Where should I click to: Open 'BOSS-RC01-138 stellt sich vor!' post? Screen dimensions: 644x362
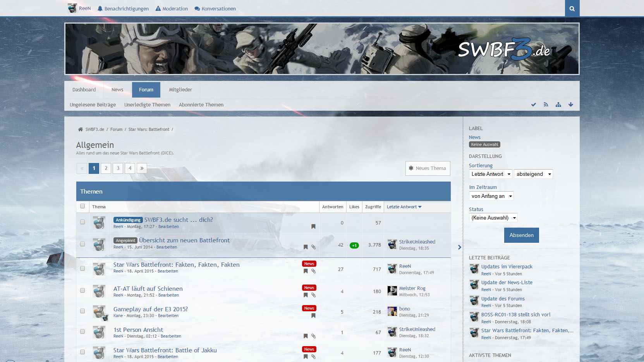515,314
